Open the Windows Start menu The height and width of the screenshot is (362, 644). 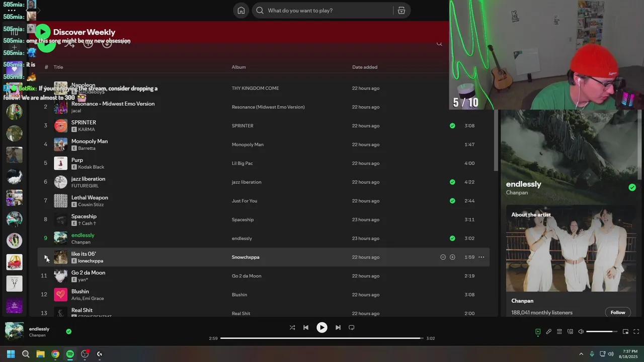click(x=11, y=354)
